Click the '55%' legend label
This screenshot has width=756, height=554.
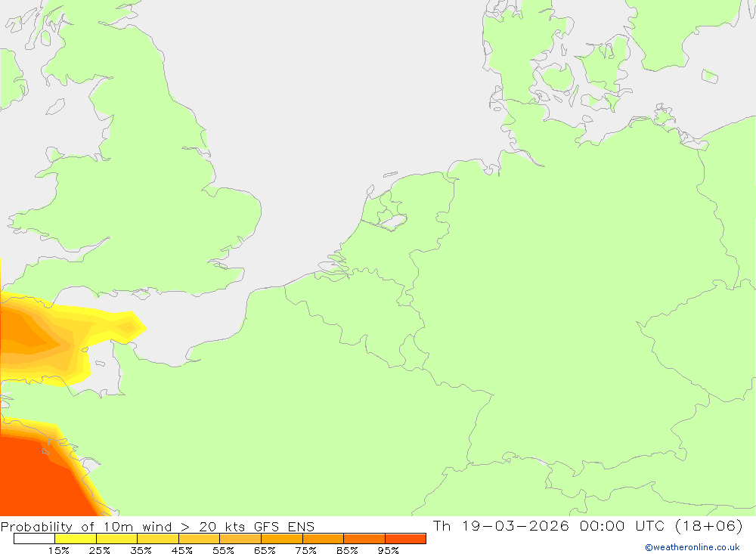point(224,550)
